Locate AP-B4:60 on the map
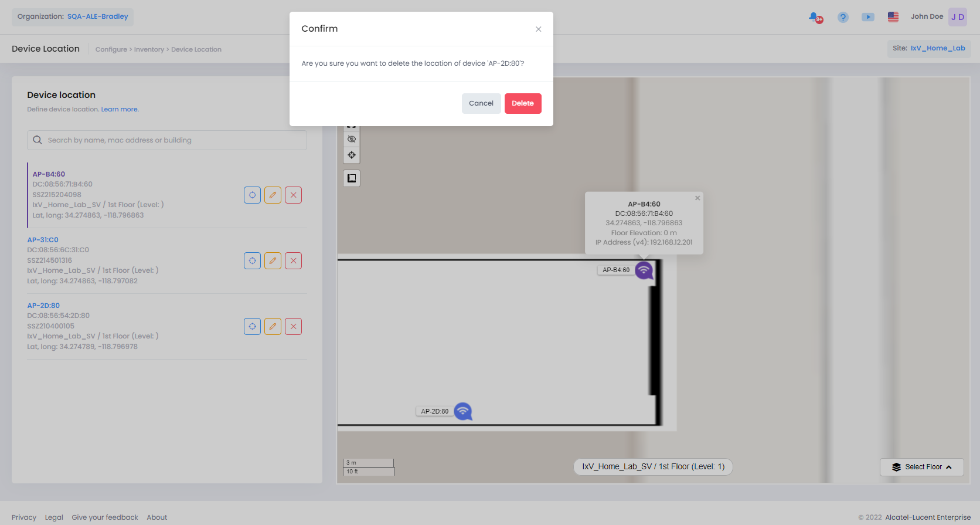980x525 pixels. (x=252, y=195)
